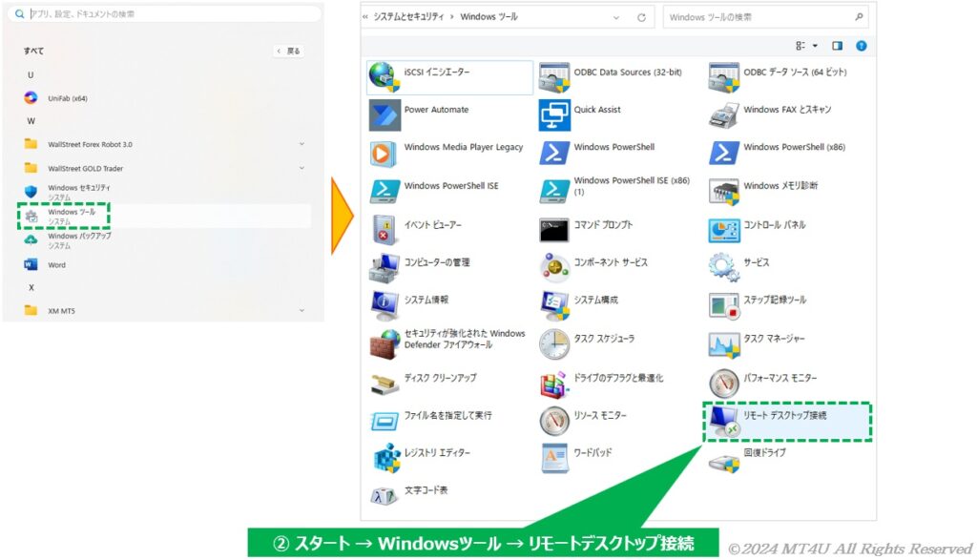Open help question mark button
The width and height of the screenshot is (977, 560).
click(862, 46)
